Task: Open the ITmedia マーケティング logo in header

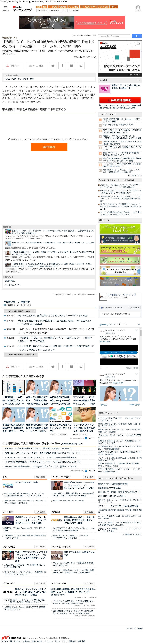Action: 22,9
